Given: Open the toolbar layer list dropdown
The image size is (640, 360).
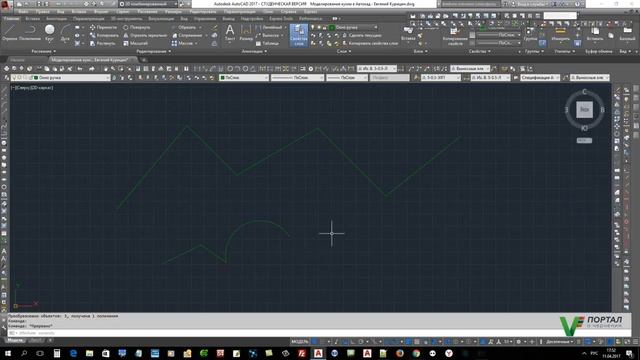Looking at the screenshot, I should pyautogui.click(x=60, y=78).
